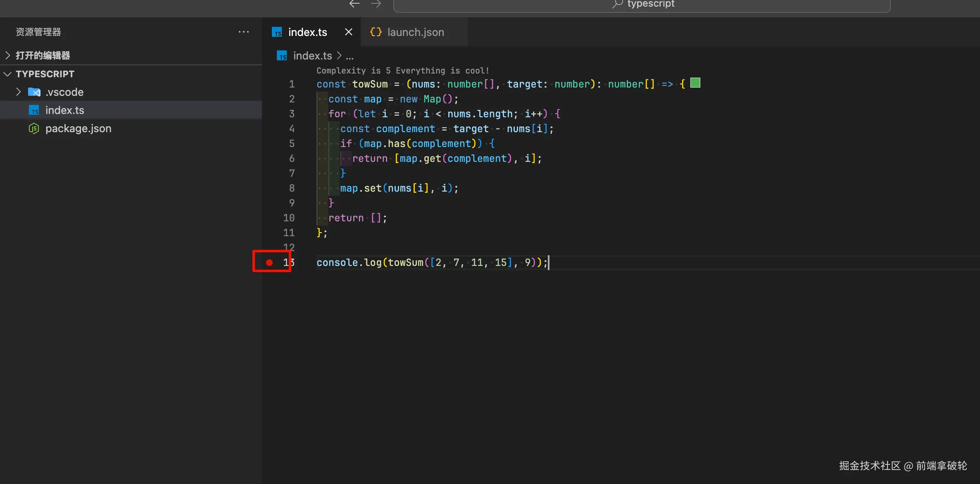Switch to the launch.json tab
The width and height of the screenshot is (980, 484).
(x=415, y=32)
